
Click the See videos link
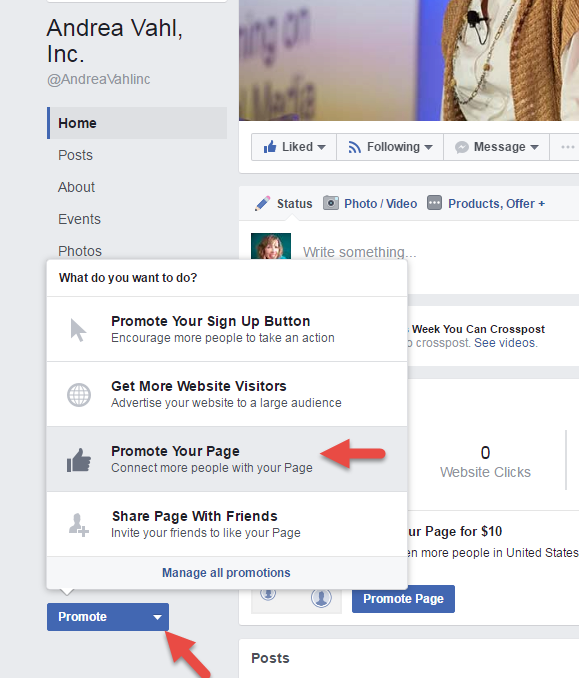(x=505, y=343)
